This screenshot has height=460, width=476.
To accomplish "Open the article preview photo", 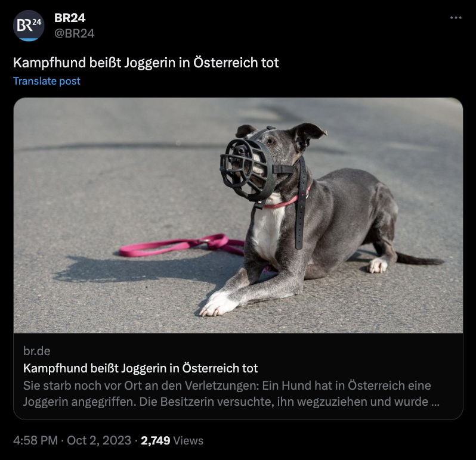I will (x=238, y=215).
